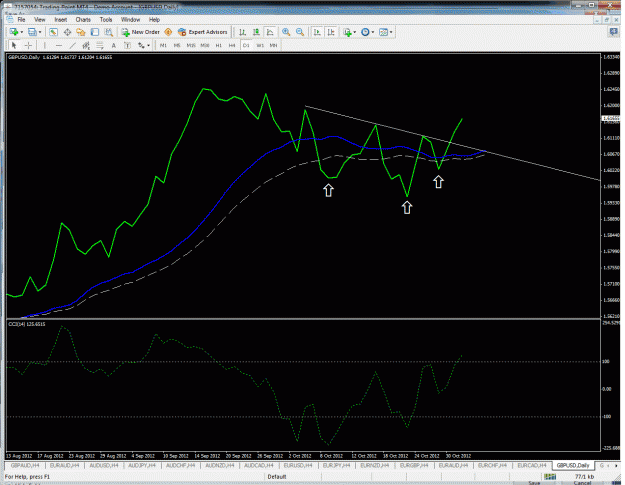625x485 pixels.
Task: Open the Strategy Tester icon
Action: 108,32
